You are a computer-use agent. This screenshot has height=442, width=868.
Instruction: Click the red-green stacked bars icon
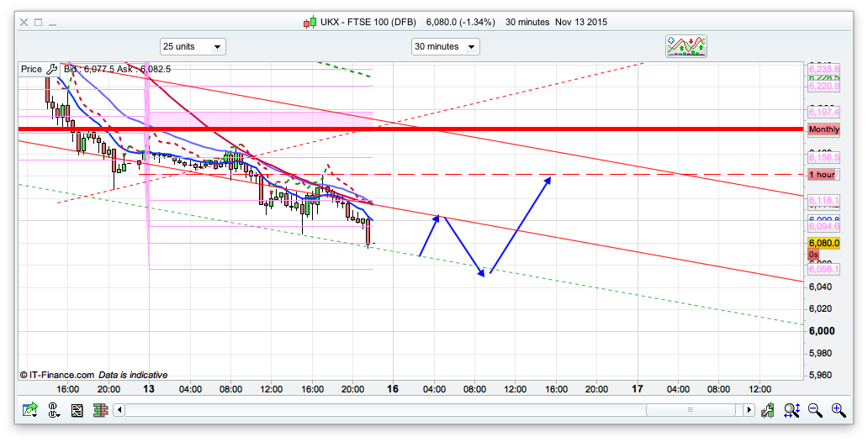(100, 410)
